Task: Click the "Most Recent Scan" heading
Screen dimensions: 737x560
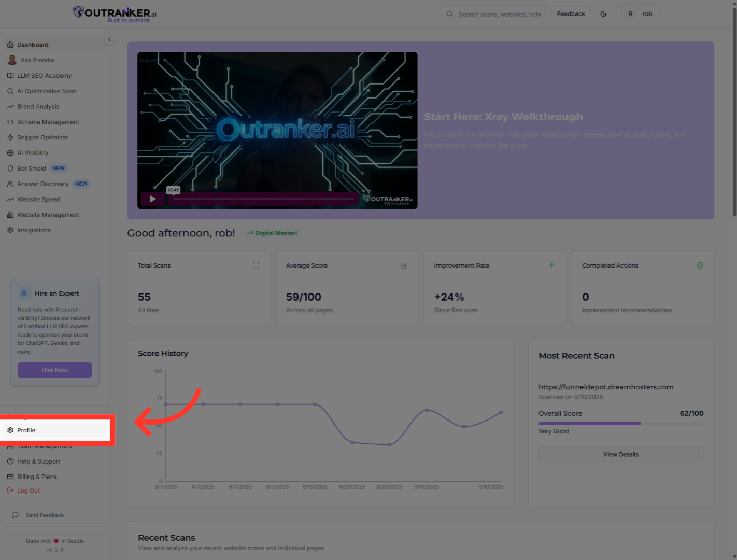Action: [576, 356]
